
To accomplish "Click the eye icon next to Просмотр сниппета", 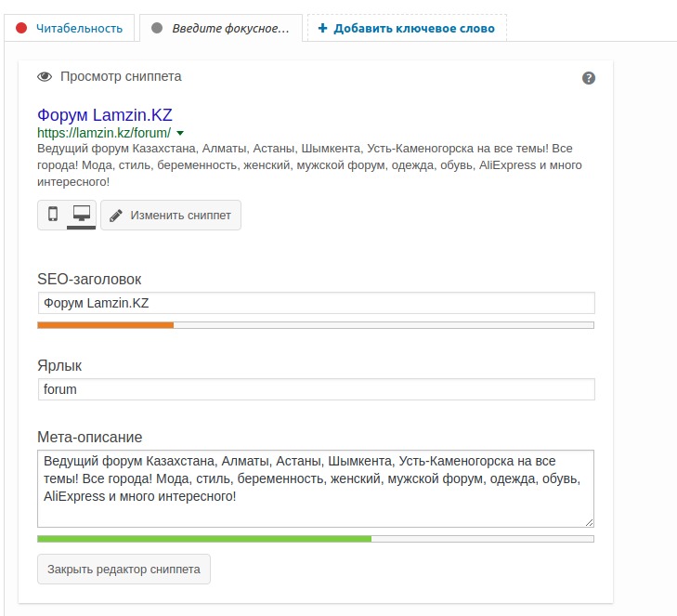I will tap(45, 77).
